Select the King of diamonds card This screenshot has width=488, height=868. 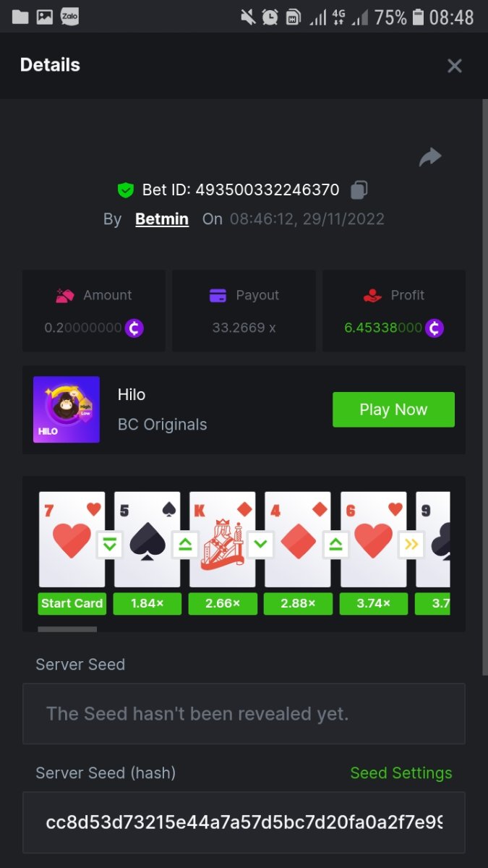[x=223, y=539]
